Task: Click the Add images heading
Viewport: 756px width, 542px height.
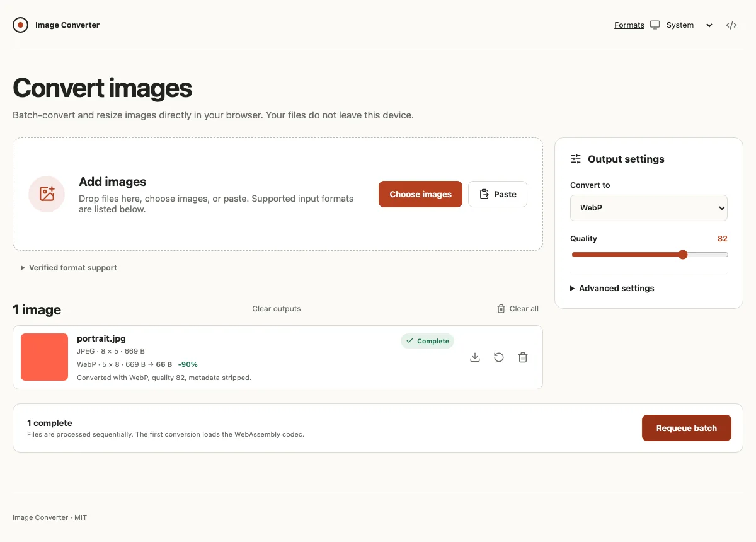Action: click(113, 182)
